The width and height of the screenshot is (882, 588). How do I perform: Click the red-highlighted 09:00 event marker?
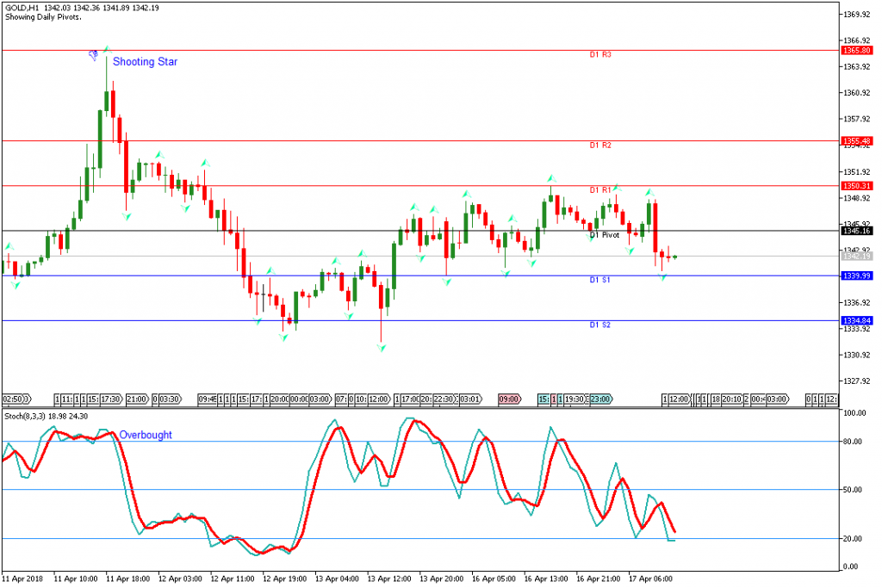click(x=509, y=399)
